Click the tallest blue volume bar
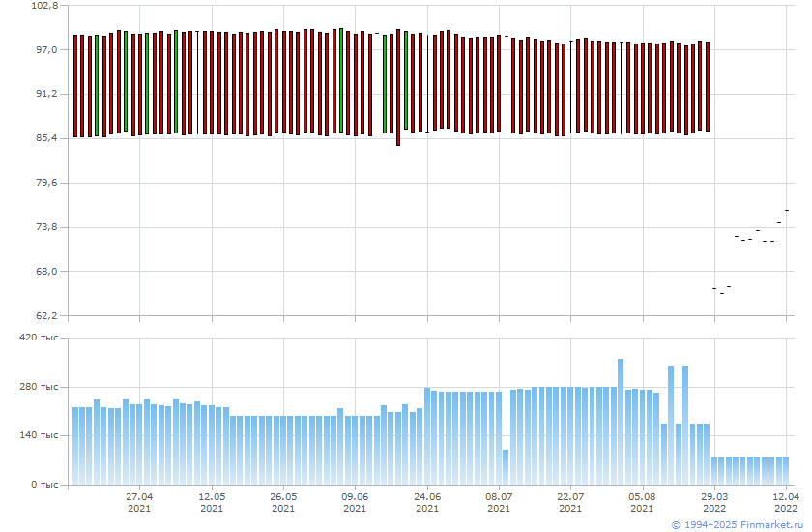 tap(621, 421)
